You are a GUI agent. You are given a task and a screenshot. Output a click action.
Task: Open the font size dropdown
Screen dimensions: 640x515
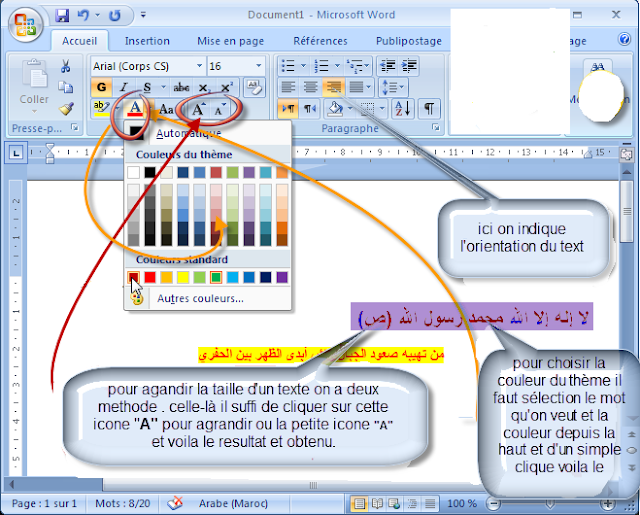[259, 66]
